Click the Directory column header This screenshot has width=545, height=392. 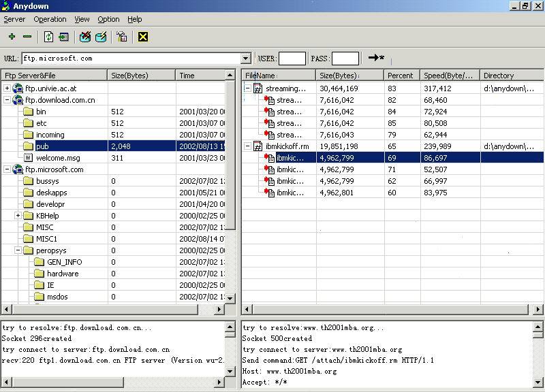[x=512, y=76]
